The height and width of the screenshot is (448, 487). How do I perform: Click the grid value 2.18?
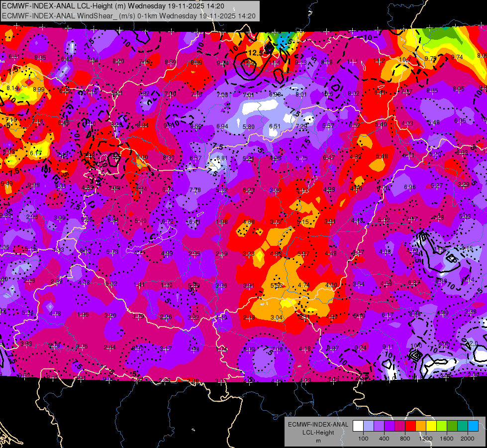pyautogui.click(x=249, y=318)
